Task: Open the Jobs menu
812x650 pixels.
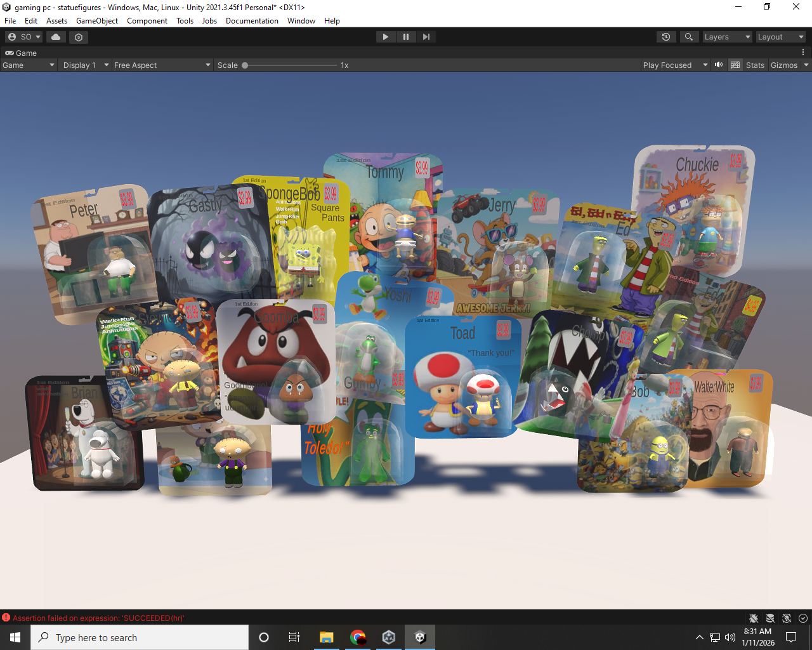Action: coord(209,20)
